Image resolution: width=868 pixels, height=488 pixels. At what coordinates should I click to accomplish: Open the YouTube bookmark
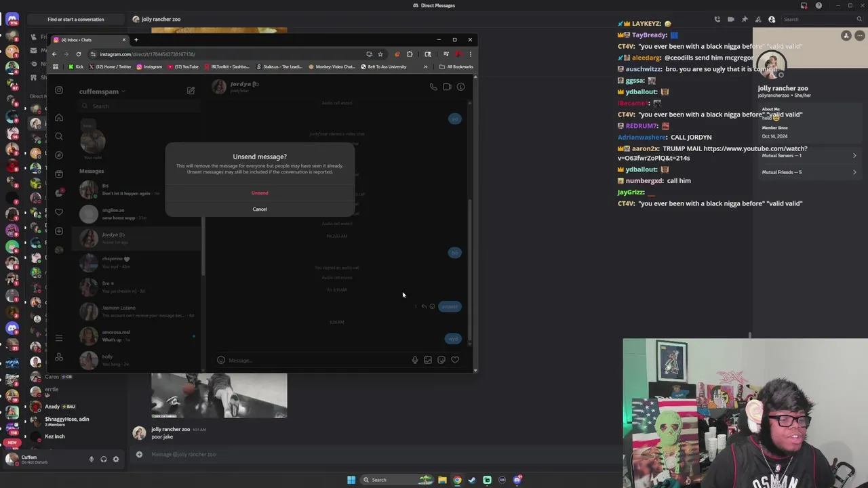182,67
